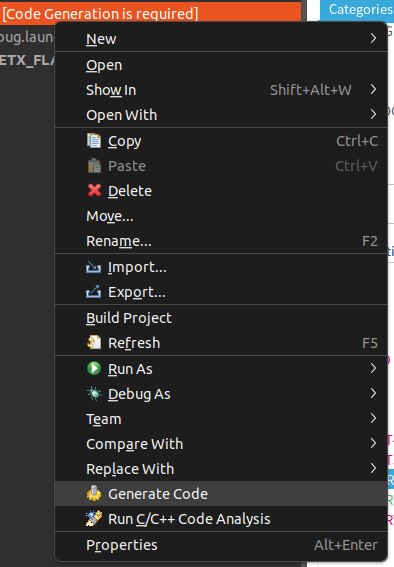Click the red X Delete icon
Viewport: 394px width, 567px height.
[x=94, y=190]
